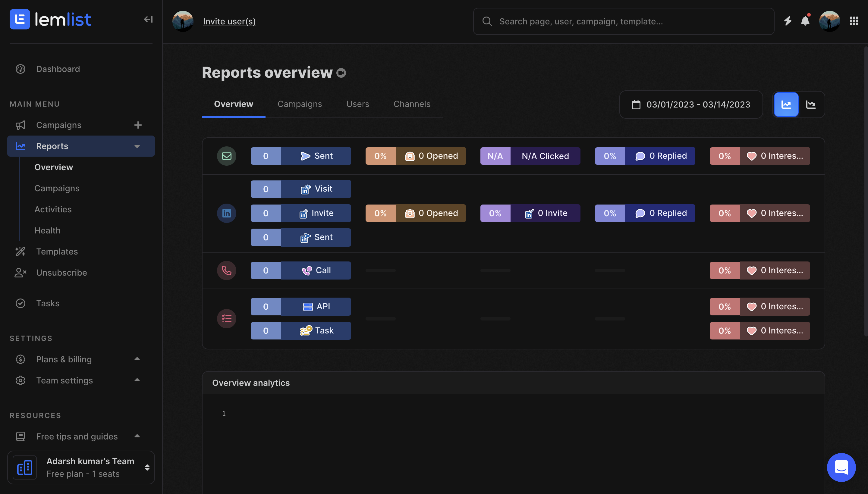
Task: Click in the search page input field
Action: click(x=623, y=21)
